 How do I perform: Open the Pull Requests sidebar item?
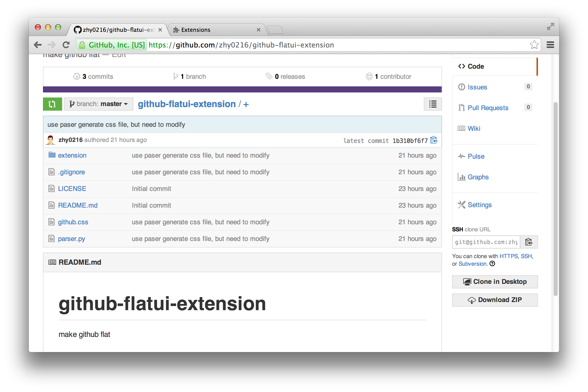(x=488, y=108)
